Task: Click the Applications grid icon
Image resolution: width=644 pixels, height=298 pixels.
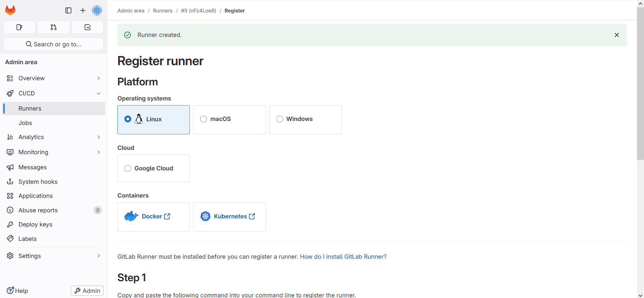Action: pos(10,196)
